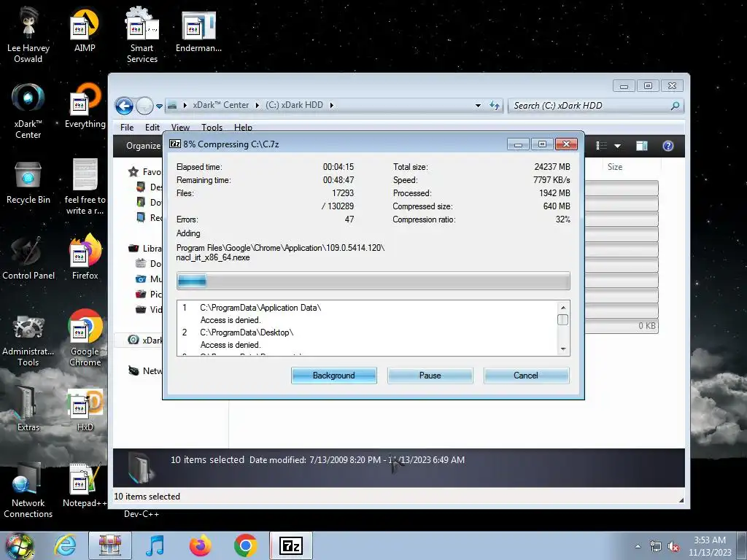
Task: Select the Enderman desktop shortcut
Action: click(x=198, y=31)
